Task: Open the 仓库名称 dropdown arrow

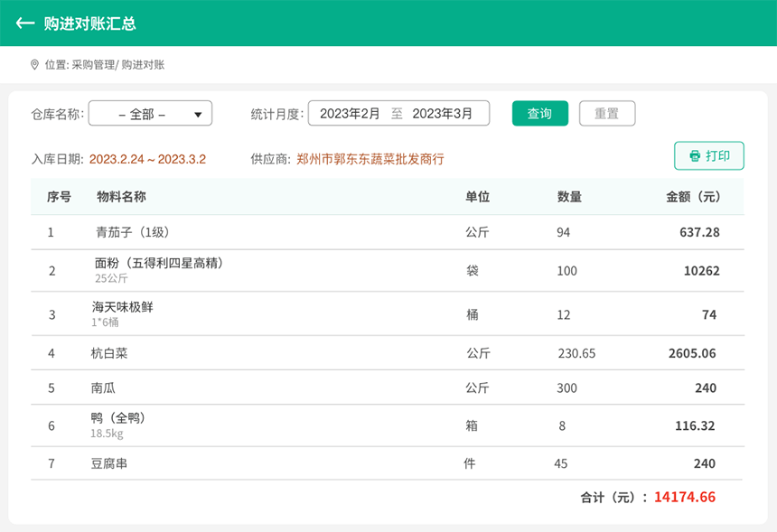Action: (198, 115)
